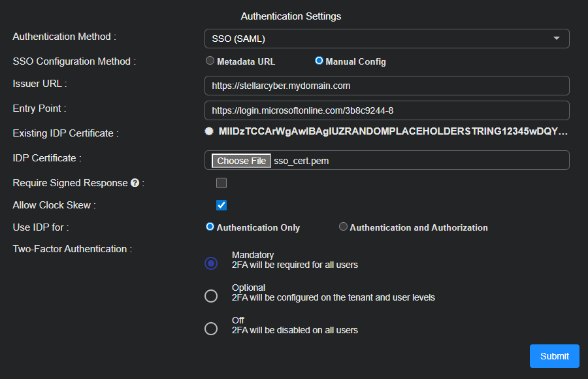Set Two-Factor Authentication to Optional
This screenshot has height=379, width=588.
(211, 296)
